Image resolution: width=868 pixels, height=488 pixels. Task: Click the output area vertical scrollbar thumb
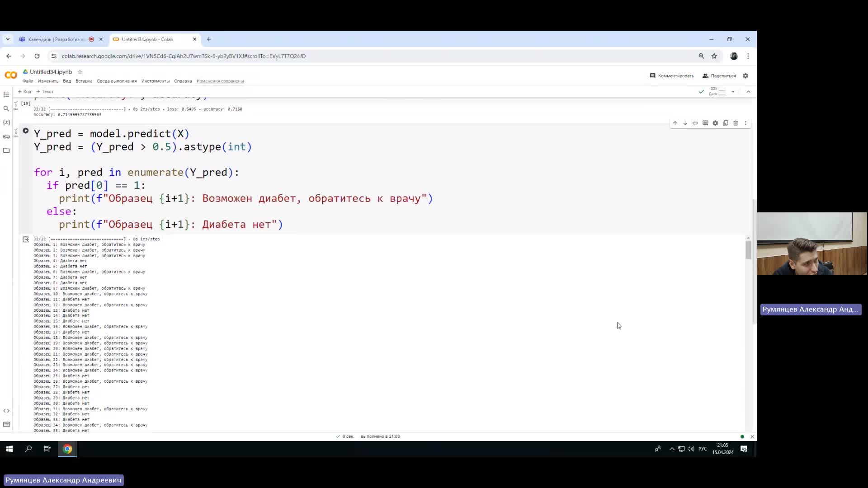[x=748, y=250]
